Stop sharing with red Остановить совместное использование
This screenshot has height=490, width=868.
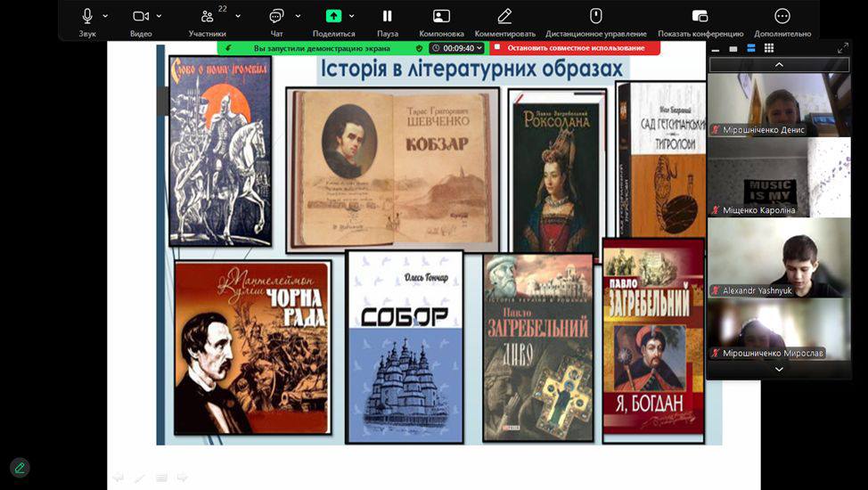[575, 48]
